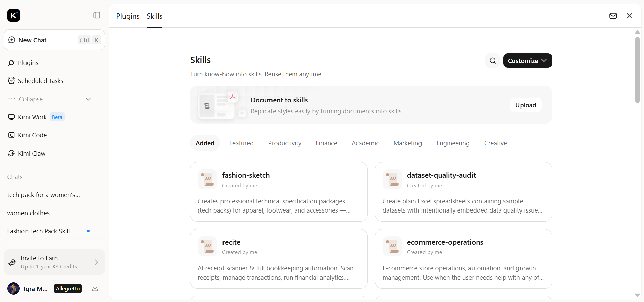Screen dimensions: 644x302
Task: Open Kimi Claw icon
Action: click(x=11, y=153)
